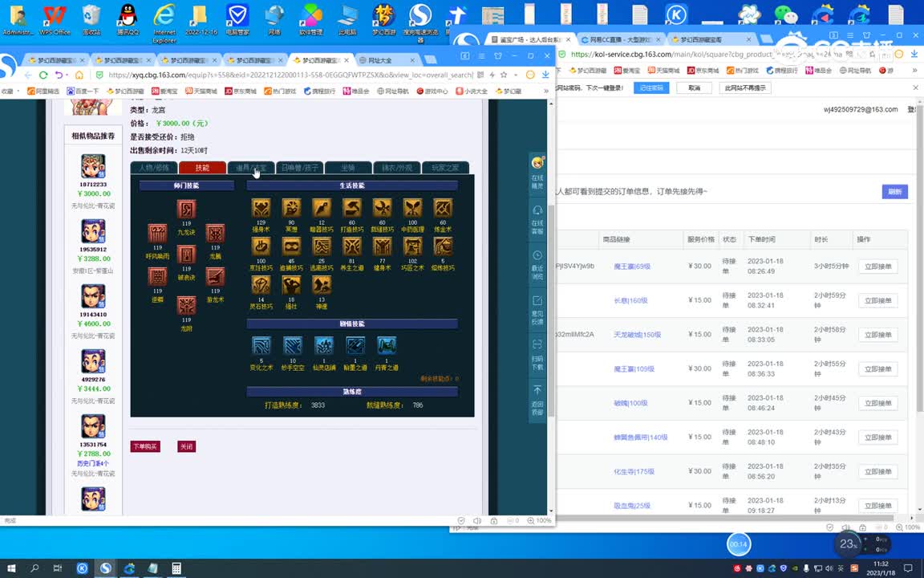Open the 魔王寨|69级 product link
924x578 pixels.
[631, 266]
